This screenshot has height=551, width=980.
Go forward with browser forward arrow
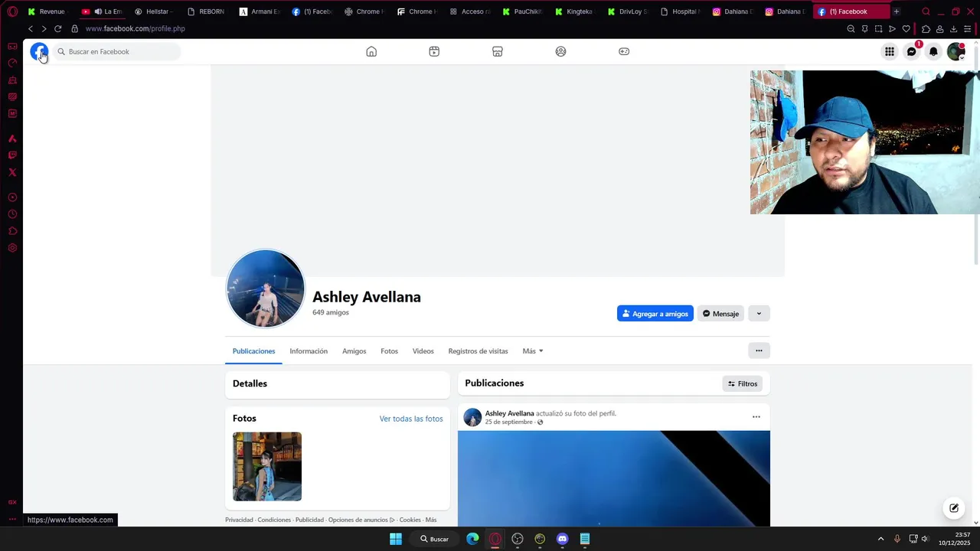click(44, 28)
